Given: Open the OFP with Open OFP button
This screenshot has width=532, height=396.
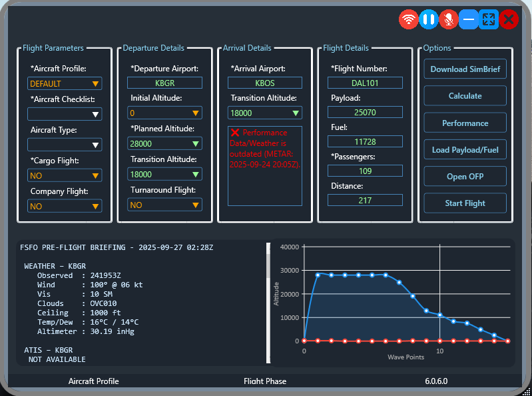Looking at the screenshot, I should coord(465,176).
